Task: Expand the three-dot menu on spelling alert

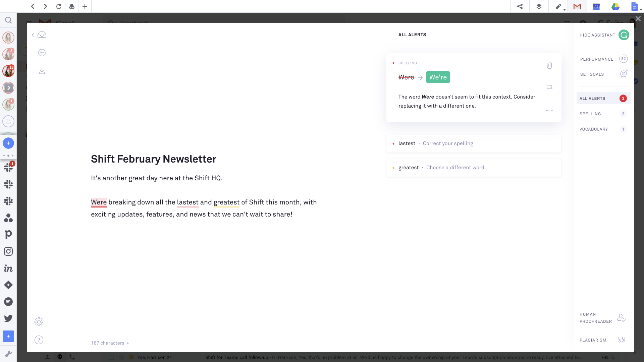Action: (x=549, y=111)
